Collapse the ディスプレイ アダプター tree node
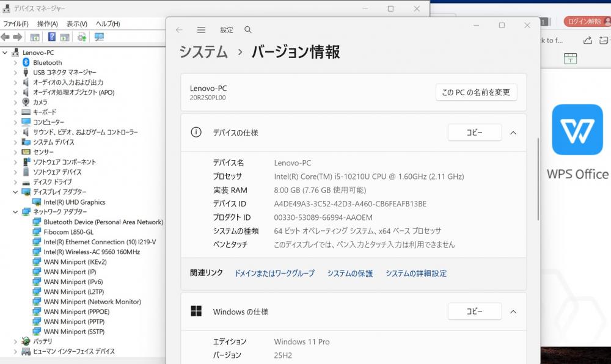The image size is (611, 364). point(15,192)
